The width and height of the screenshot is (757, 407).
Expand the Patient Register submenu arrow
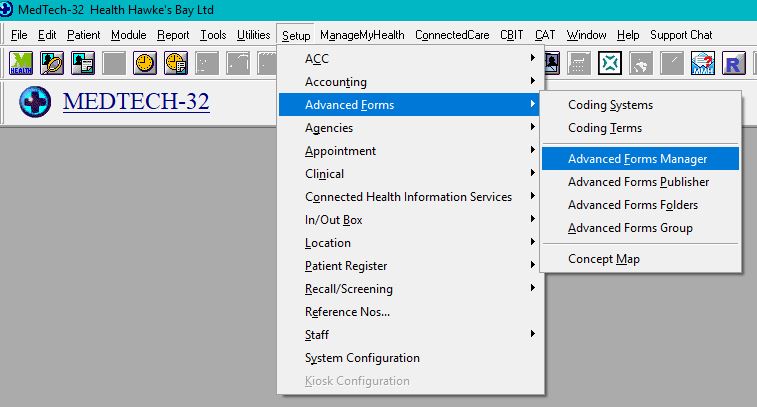pyautogui.click(x=533, y=265)
